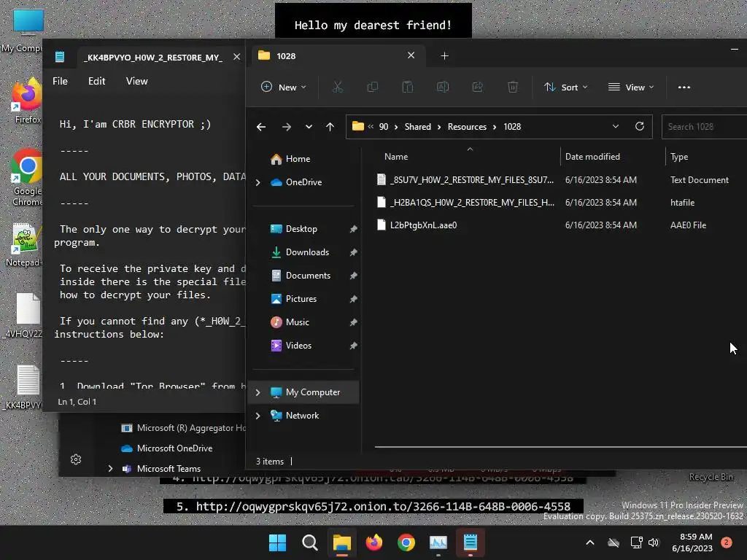This screenshot has width=747, height=560.
Task: Unpin Desktop using its pin icon
Action: [x=353, y=229]
